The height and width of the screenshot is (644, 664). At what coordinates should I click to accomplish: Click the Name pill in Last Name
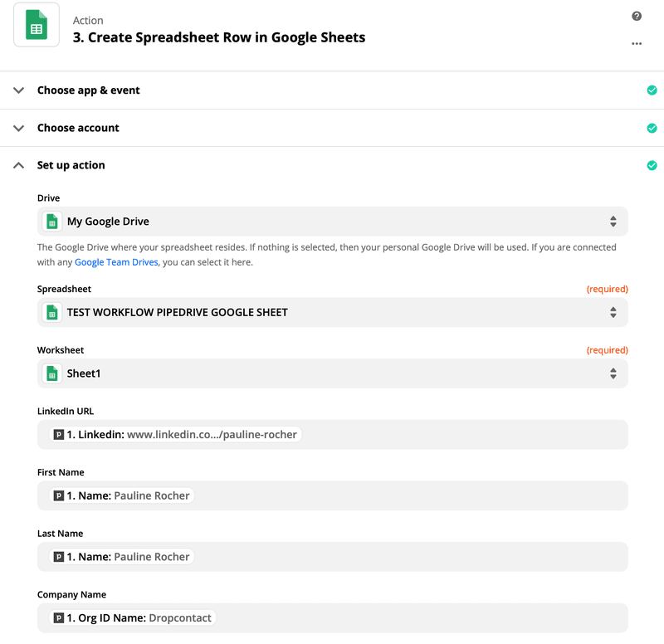click(x=121, y=557)
